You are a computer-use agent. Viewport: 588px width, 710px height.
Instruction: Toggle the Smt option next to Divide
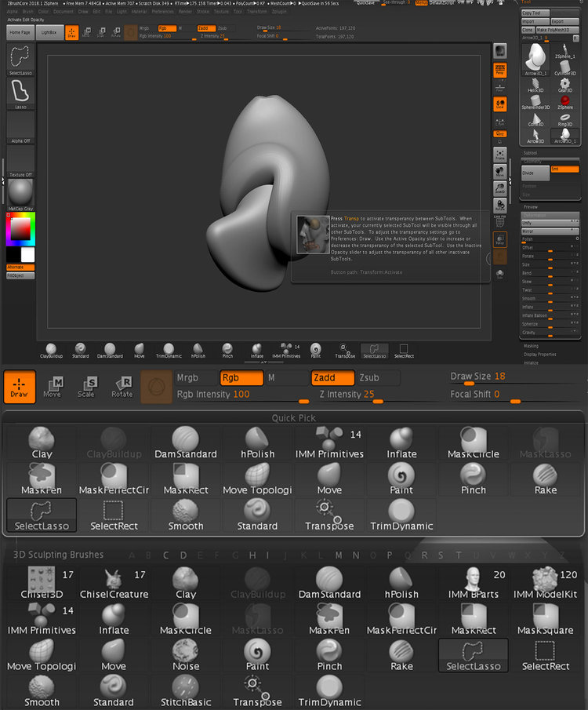click(x=565, y=169)
